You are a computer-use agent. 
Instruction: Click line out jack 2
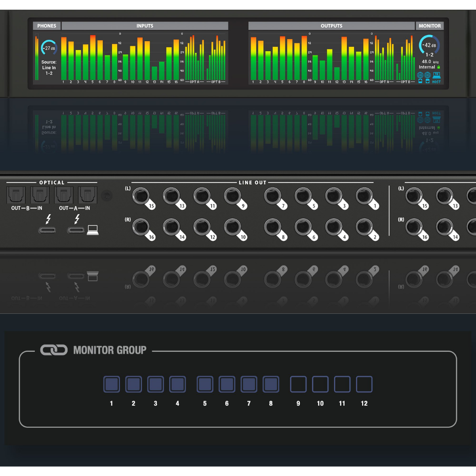click(364, 227)
